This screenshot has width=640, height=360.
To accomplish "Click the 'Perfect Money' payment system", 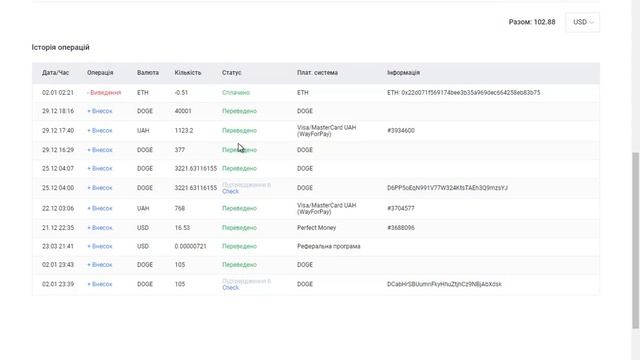I will (x=316, y=228).
